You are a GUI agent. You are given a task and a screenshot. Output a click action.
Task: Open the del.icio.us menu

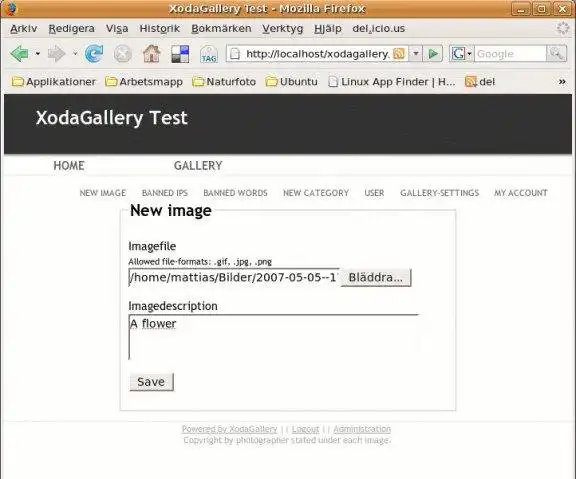pos(378,28)
